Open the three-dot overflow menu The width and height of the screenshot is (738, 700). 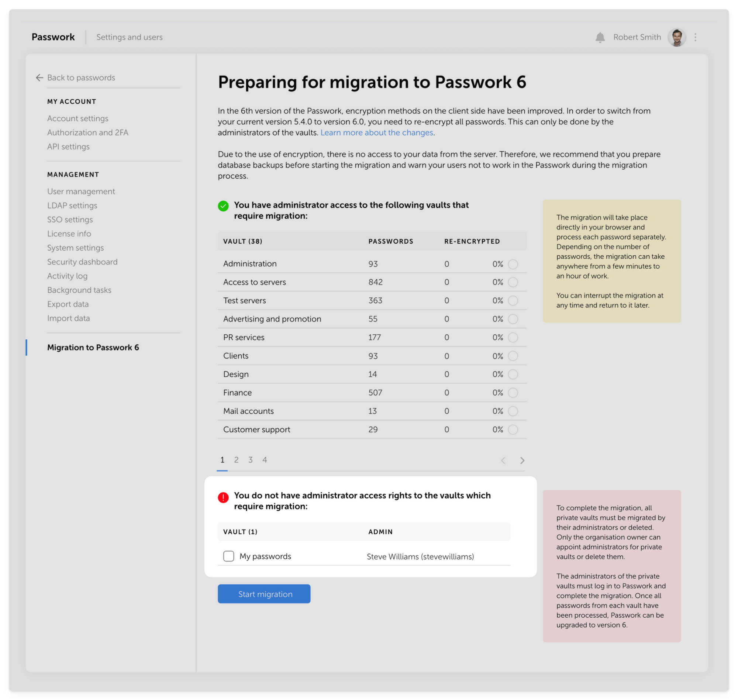tap(696, 37)
